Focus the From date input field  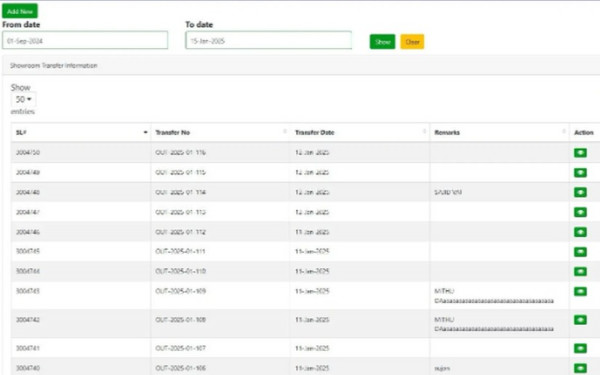[x=85, y=40]
